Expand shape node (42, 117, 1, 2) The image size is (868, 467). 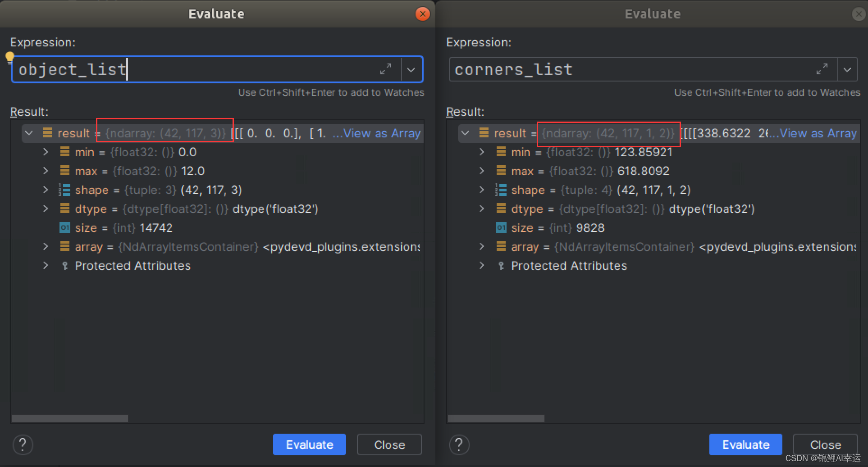tap(482, 190)
